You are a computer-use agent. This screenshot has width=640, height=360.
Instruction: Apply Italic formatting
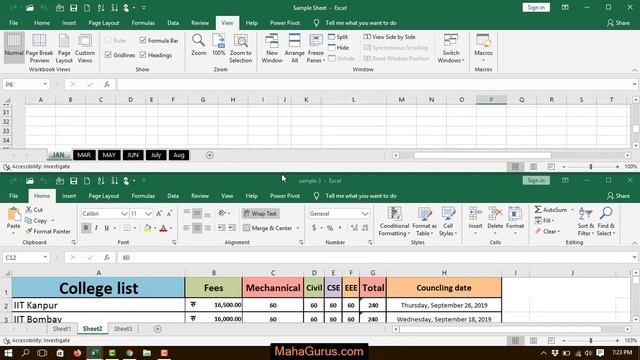96,228
